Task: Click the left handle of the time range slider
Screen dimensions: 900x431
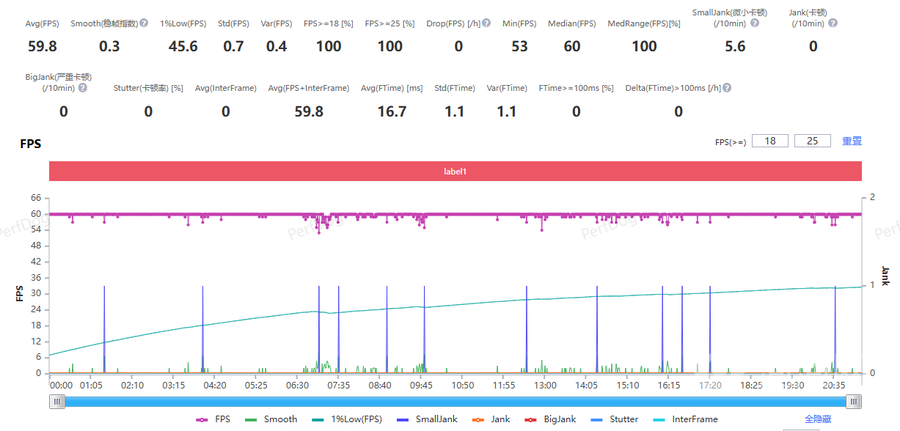Action: coord(57,401)
